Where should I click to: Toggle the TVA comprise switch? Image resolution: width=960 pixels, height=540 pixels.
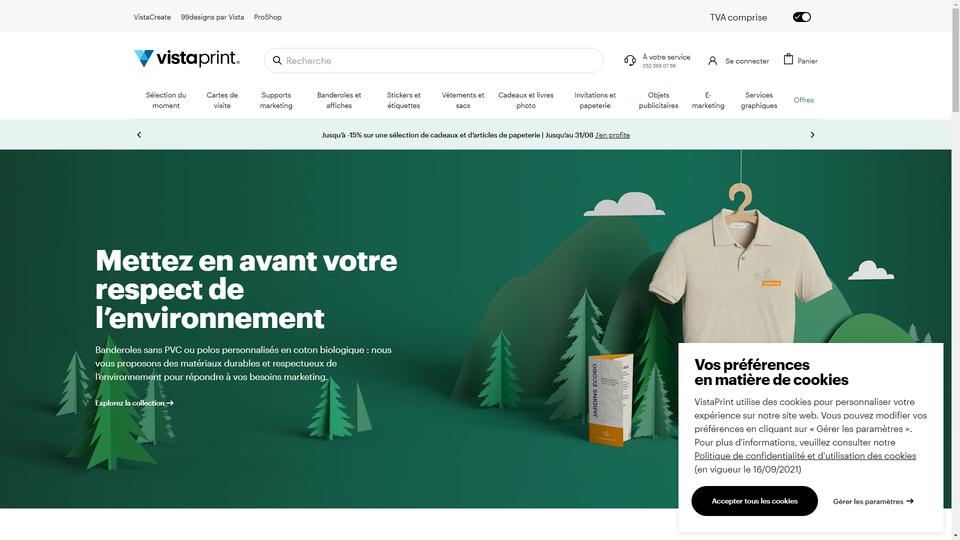click(x=801, y=17)
